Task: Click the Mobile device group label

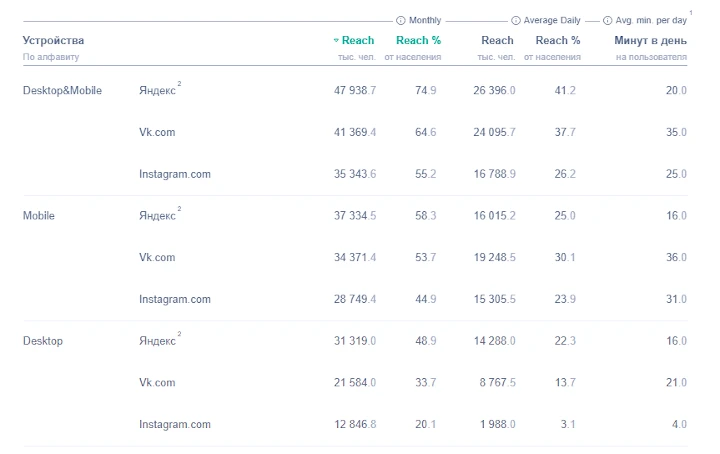Action: coord(39,216)
